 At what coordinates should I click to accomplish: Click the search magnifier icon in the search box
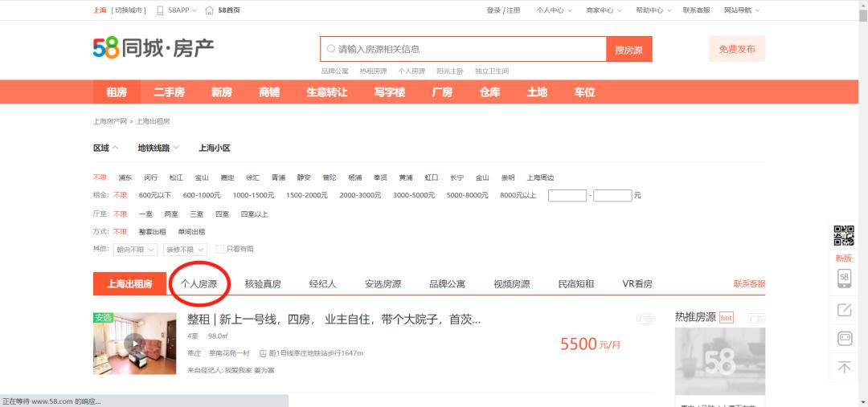331,49
